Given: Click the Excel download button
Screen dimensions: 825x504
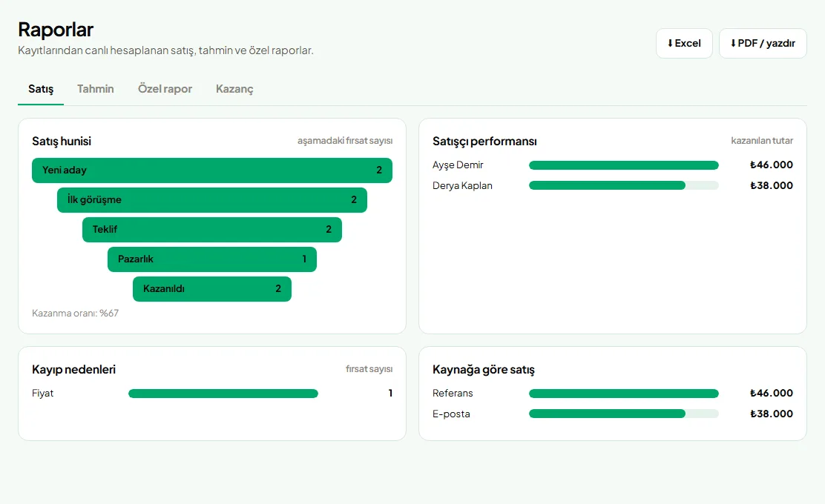Looking at the screenshot, I should point(684,43).
